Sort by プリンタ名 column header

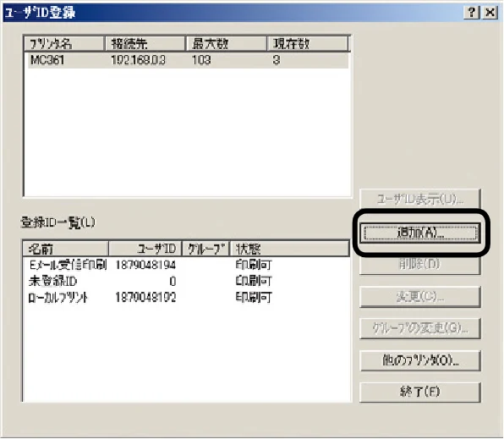[x=64, y=43]
